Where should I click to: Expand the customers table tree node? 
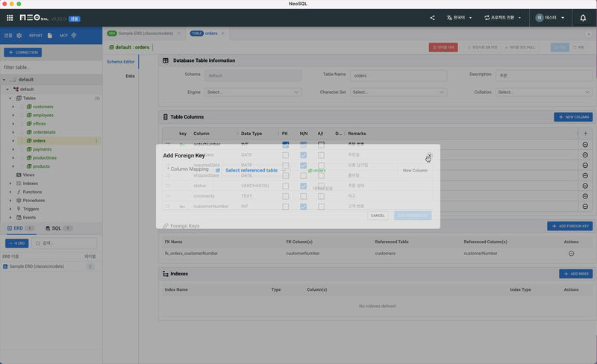click(x=13, y=107)
